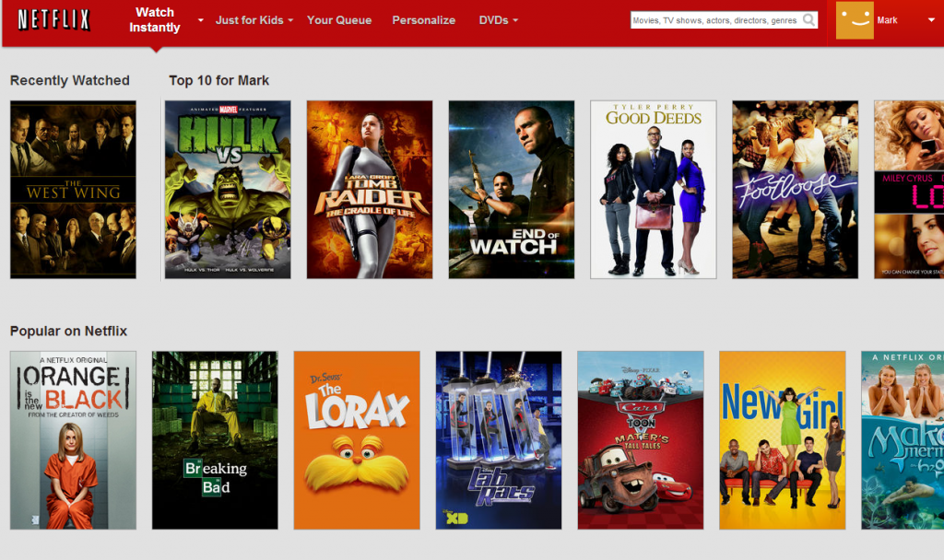
Task: Click the Recently Watched heading
Action: 70,81
